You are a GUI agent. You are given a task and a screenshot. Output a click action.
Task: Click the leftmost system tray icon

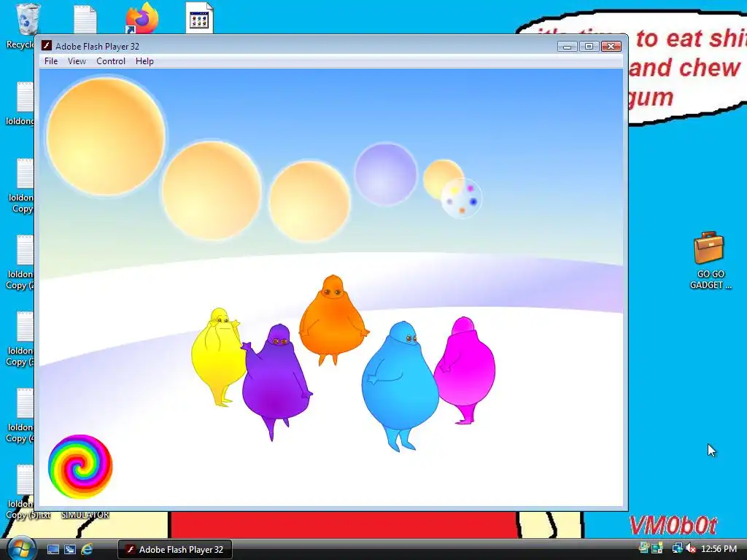pyautogui.click(x=644, y=548)
